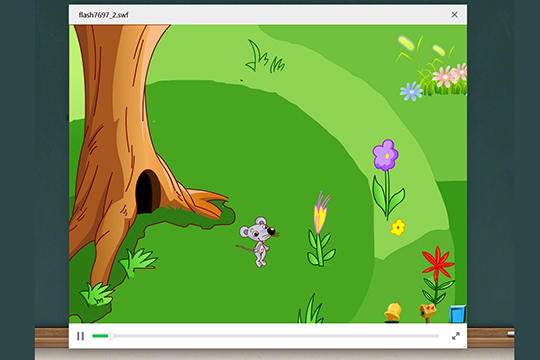
Task: Click the red star-shaped flower
Action: pos(438,264)
